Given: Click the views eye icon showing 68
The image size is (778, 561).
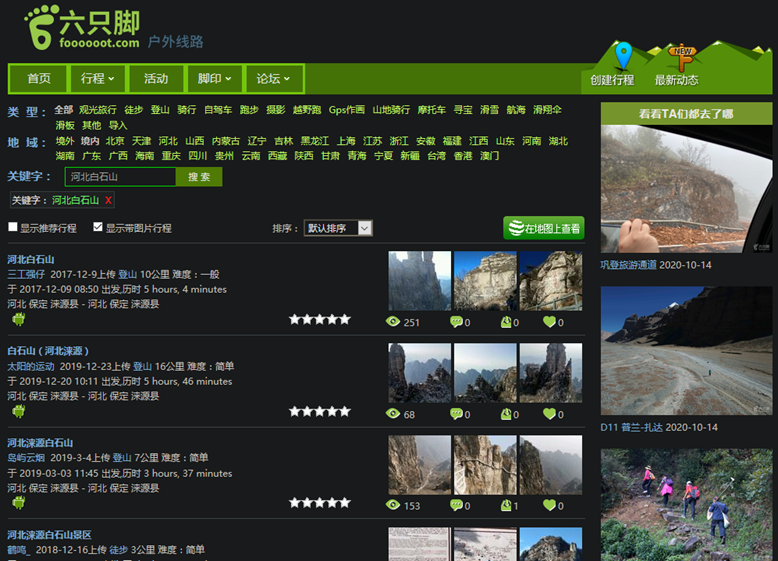Looking at the screenshot, I should click(393, 414).
